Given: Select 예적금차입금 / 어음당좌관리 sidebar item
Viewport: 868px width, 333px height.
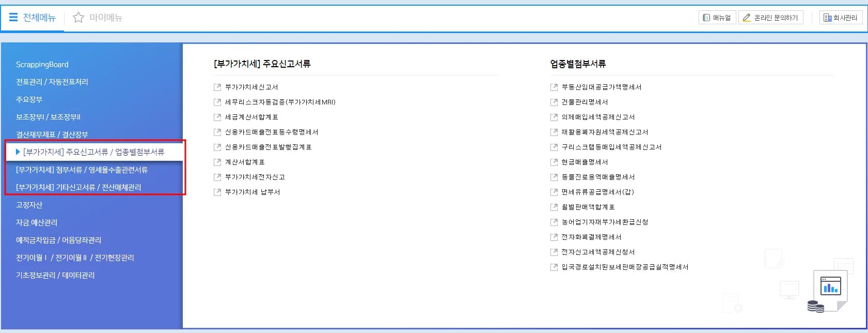Looking at the screenshot, I should (59, 240).
